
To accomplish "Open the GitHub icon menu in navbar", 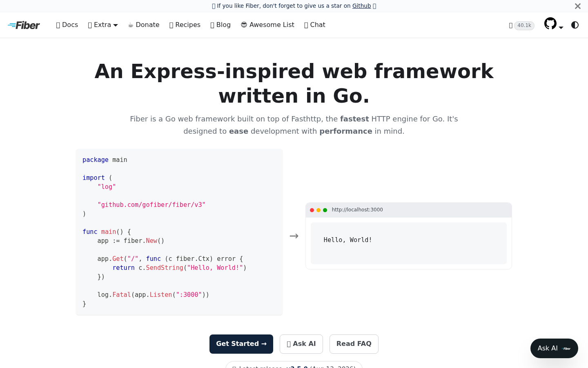I will click(554, 24).
